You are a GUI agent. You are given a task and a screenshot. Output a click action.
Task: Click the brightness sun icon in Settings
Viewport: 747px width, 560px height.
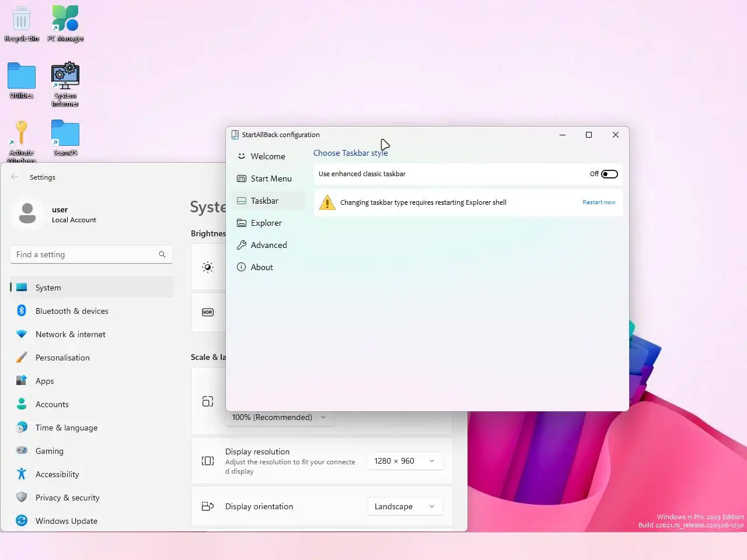pos(208,267)
